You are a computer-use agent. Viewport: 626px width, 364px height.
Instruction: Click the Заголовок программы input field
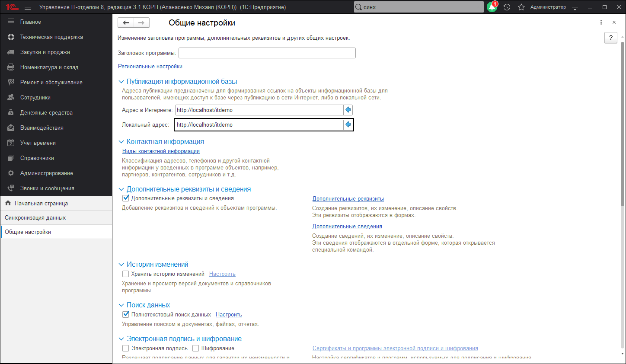267,53
